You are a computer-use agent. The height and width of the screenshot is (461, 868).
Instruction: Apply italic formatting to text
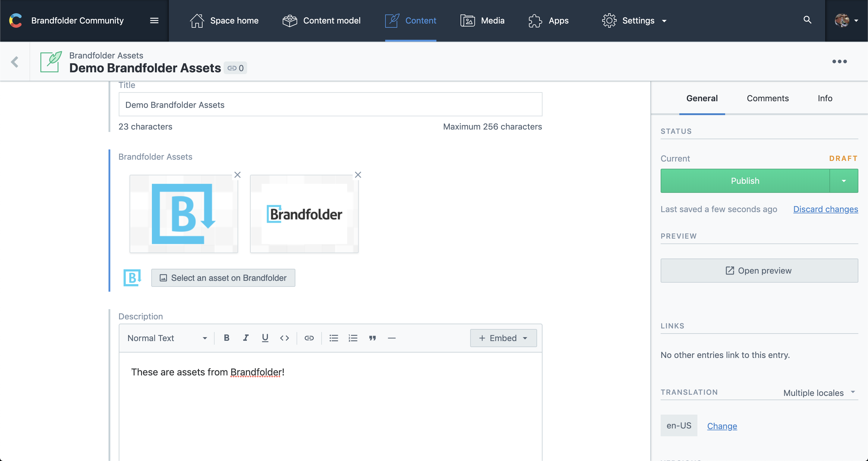point(246,338)
